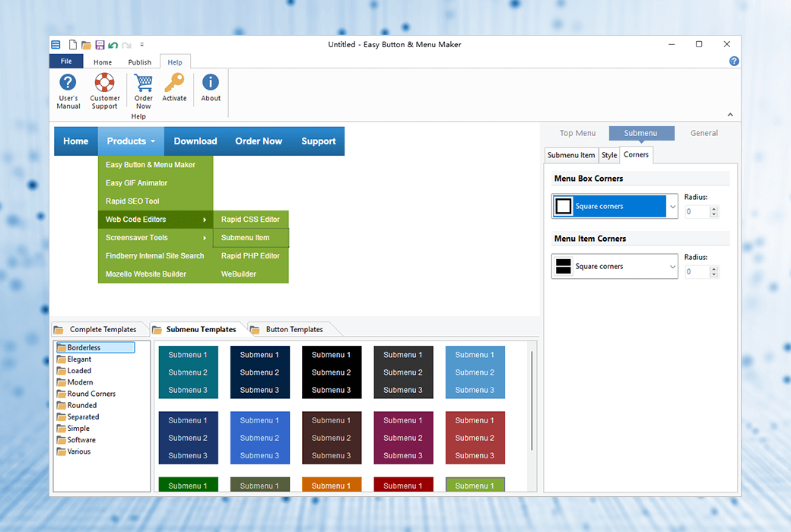Switch to the Complete Templates tab
791x532 pixels.
point(100,329)
